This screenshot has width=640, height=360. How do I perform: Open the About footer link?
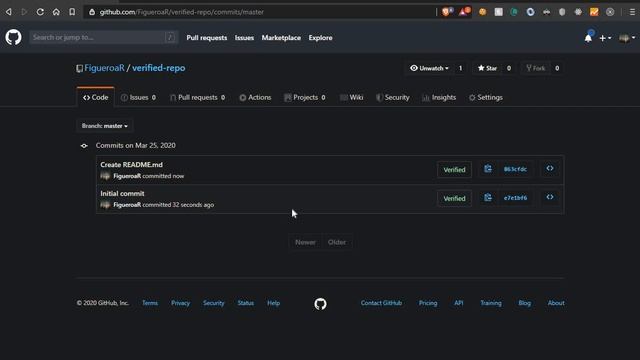[x=556, y=303]
